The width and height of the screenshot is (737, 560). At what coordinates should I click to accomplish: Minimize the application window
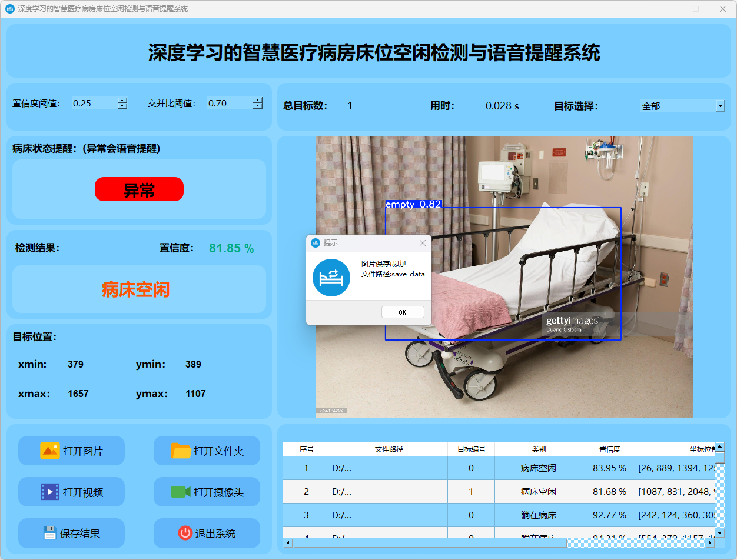click(669, 9)
